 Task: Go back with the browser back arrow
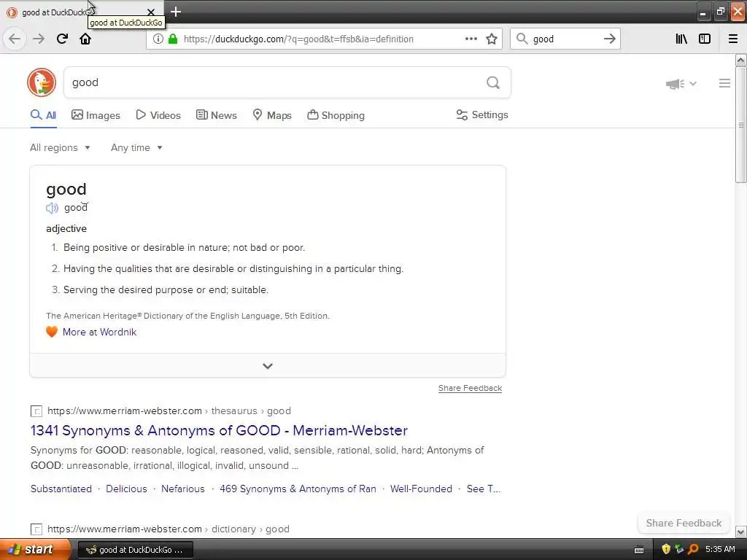click(15, 39)
